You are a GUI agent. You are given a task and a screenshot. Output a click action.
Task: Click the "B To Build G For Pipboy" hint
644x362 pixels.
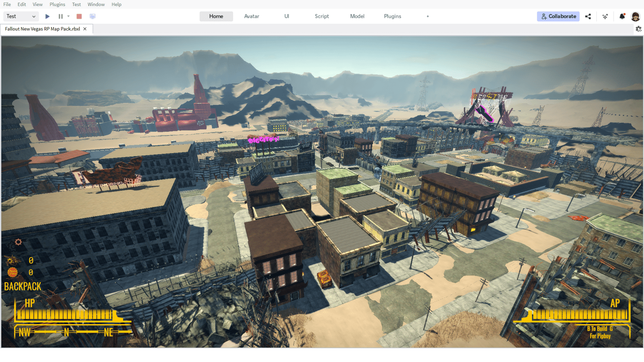[x=600, y=332]
